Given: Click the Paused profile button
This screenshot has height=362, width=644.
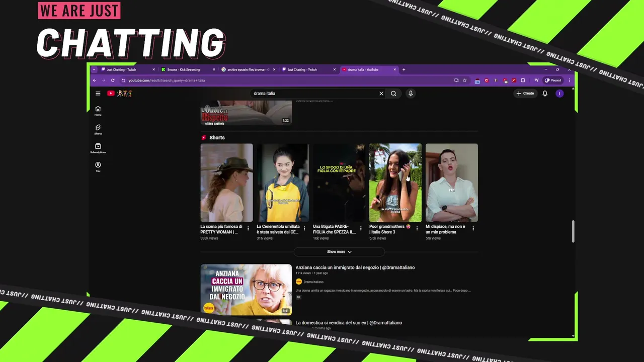Looking at the screenshot, I should (x=553, y=80).
